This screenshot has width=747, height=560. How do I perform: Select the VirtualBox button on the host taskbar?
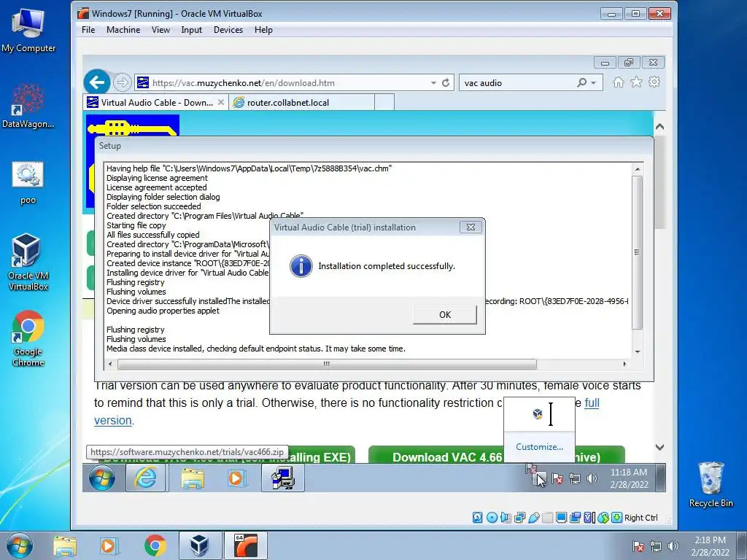pyautogui.click(x=200, y=545)
